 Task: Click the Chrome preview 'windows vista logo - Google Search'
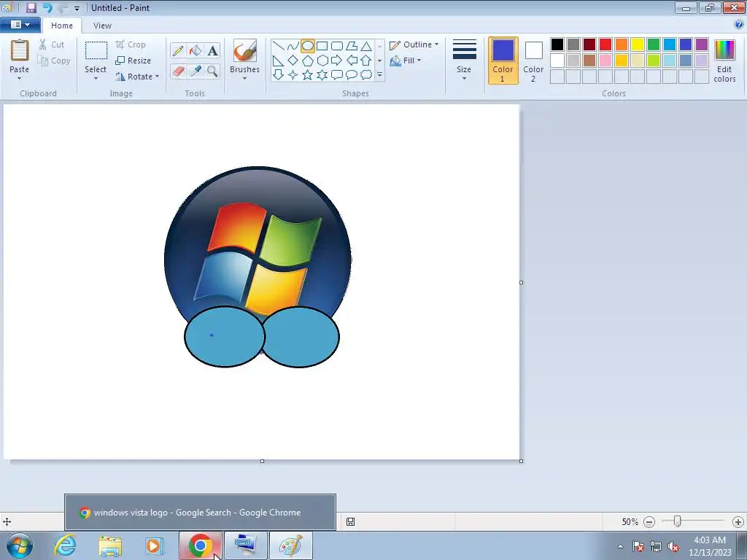pos(200,513)
